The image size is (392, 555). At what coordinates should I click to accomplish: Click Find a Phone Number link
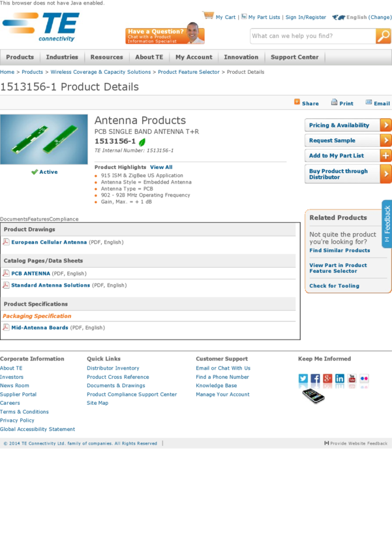[x=222, y=377]
